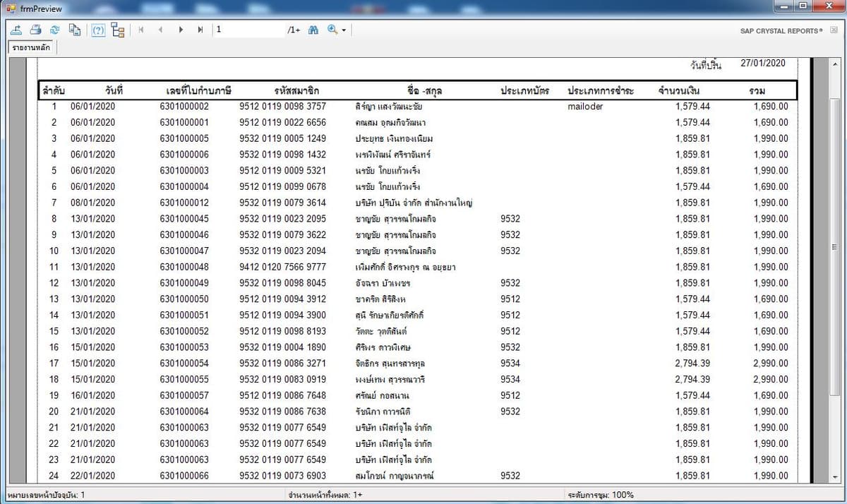The width and height of the screenshot is (847, 504).
Task: Click the Copy icon in toolbar
Action: 74,30
